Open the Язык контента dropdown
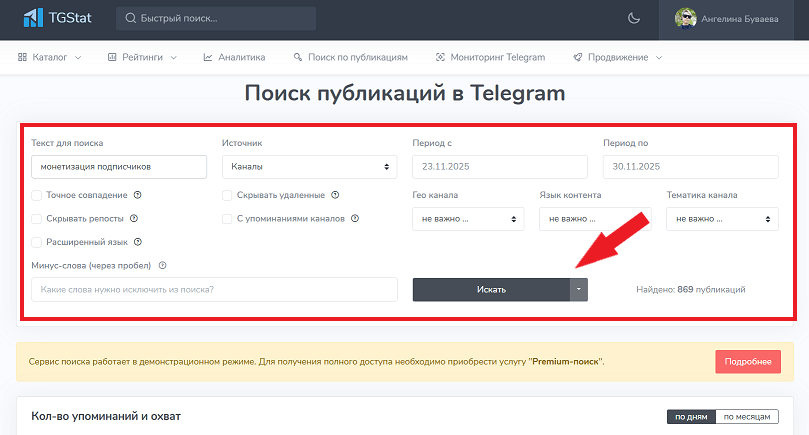809x435 pixels. (595, 219)
